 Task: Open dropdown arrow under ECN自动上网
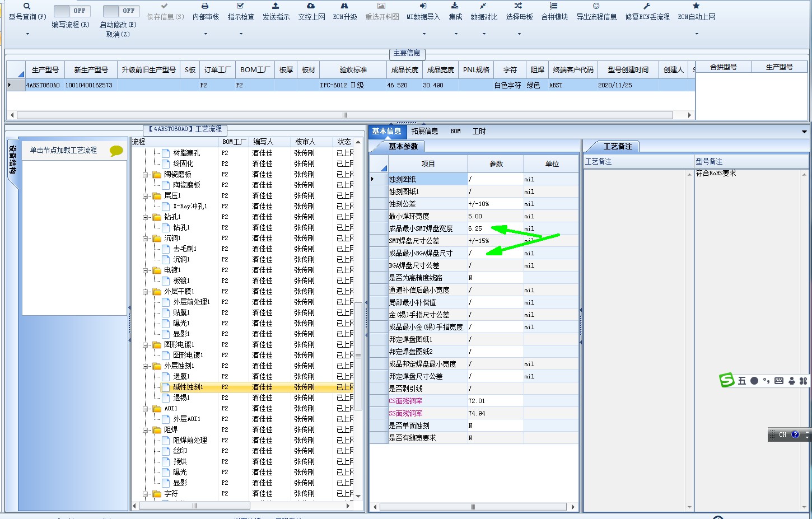(697, 34)
